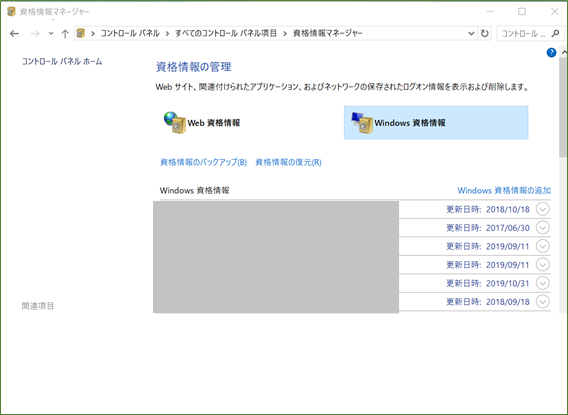This screenshot has width=568, height=415.
Task: Expand the entry updated 2018/10/18
Action: coord(543,209)
